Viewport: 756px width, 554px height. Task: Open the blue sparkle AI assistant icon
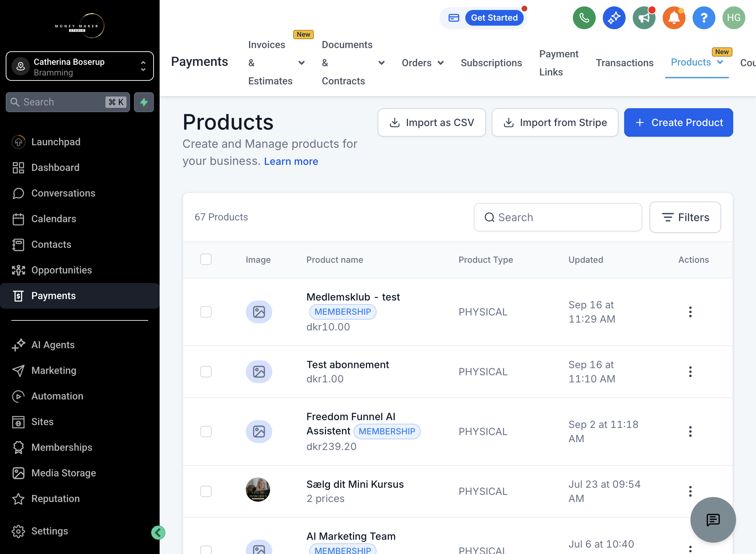(x=614, y=18)
